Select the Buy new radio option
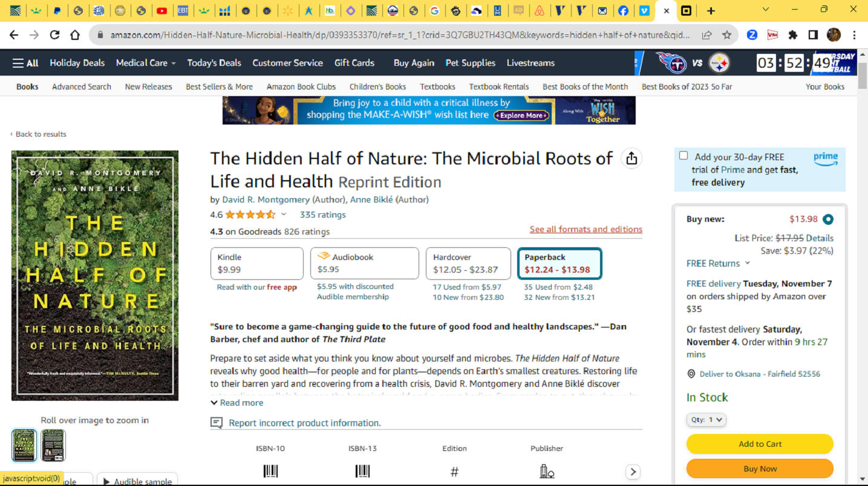Image resolution: width=868 pixels, height=486 pixels. pos(827,219)
